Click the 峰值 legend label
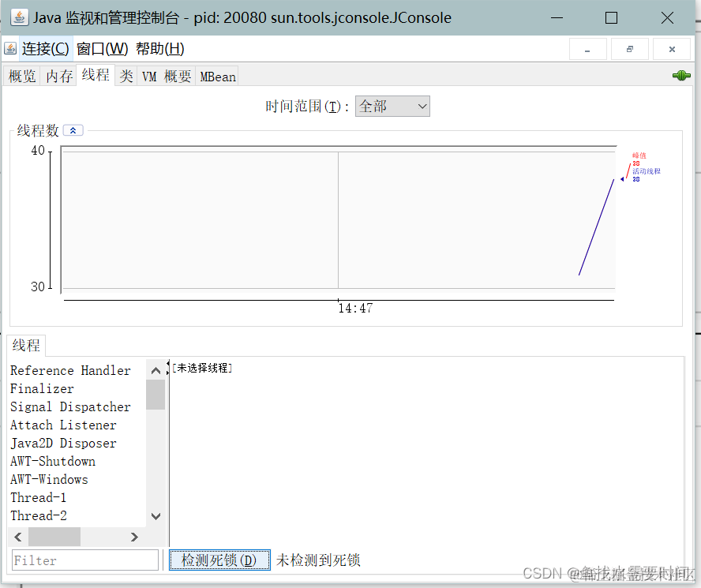 click(x=639, y=155)
